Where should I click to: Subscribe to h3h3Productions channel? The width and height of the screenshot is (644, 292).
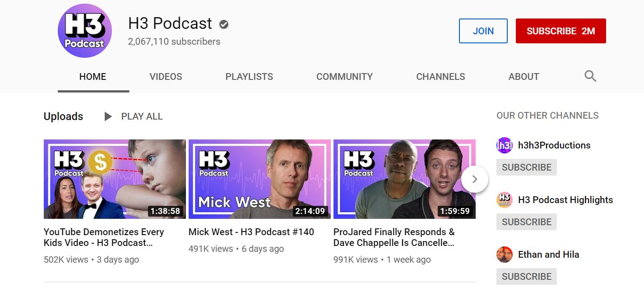(x=527, y=167)
